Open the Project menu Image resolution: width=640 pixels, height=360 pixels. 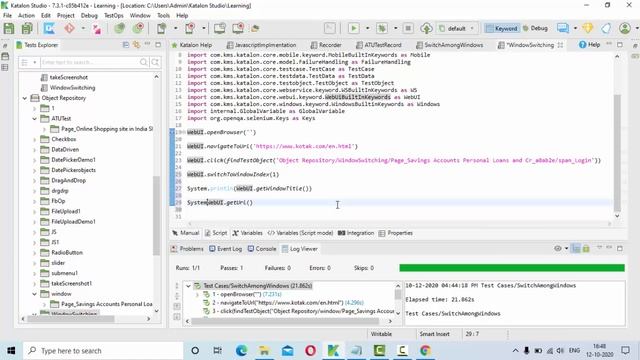point(65,16)
